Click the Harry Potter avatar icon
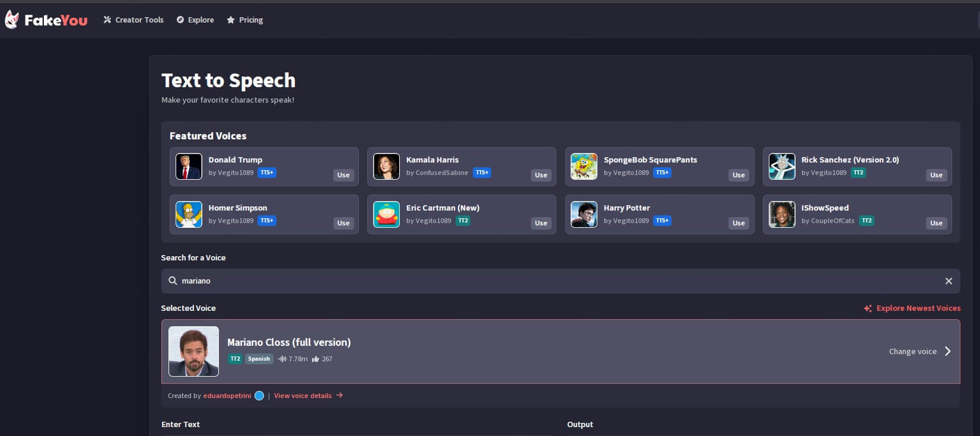Viewport: 980px width, 436px height. click(584, 214)
